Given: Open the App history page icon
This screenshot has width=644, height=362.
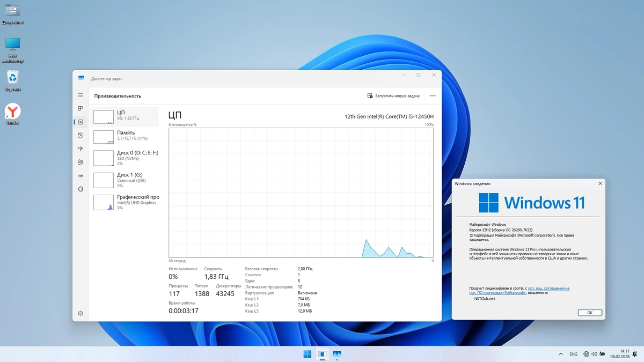Looking at the screenshot, I should pos(80,136).
